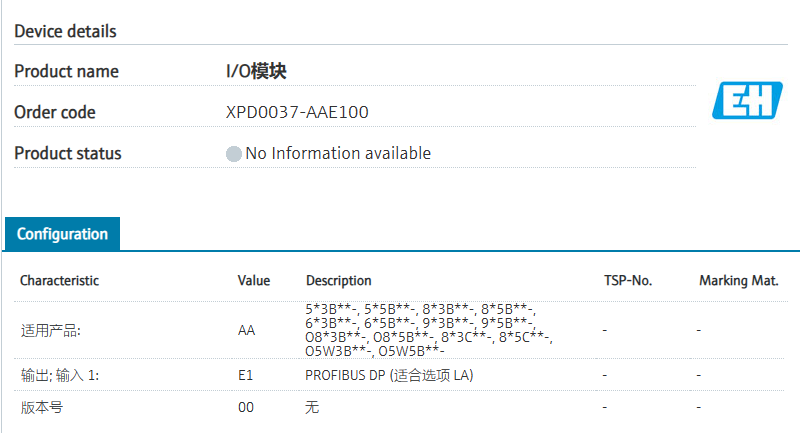
Task: Click the Order code label
Action: point(55,112)
